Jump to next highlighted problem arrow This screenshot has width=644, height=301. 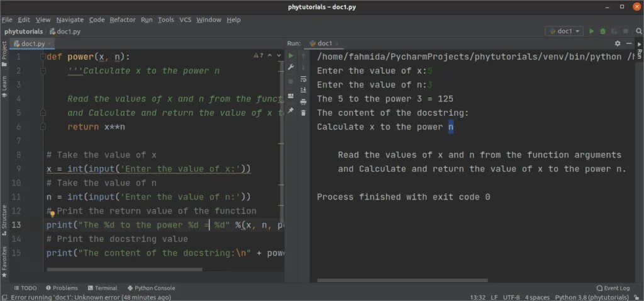coord(279,55)
